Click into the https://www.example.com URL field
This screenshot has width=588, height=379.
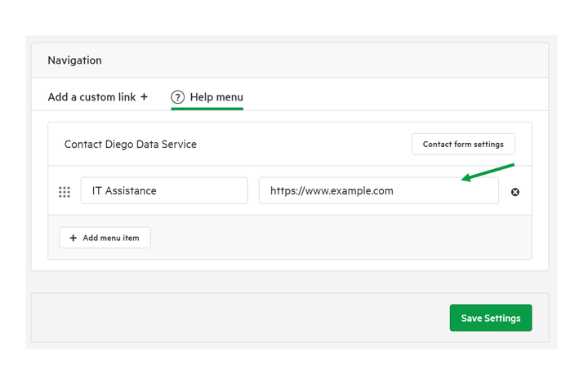[379, 190]
